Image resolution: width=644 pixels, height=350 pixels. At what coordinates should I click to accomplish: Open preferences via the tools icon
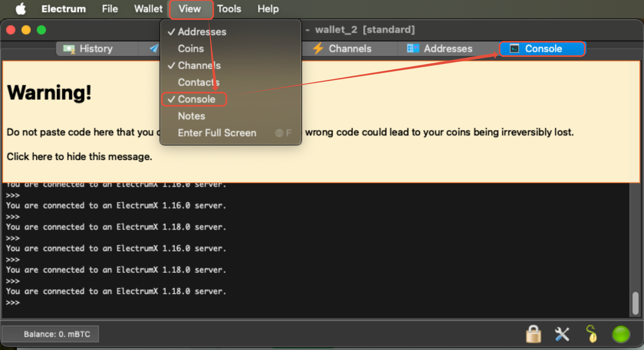(562, 334)
